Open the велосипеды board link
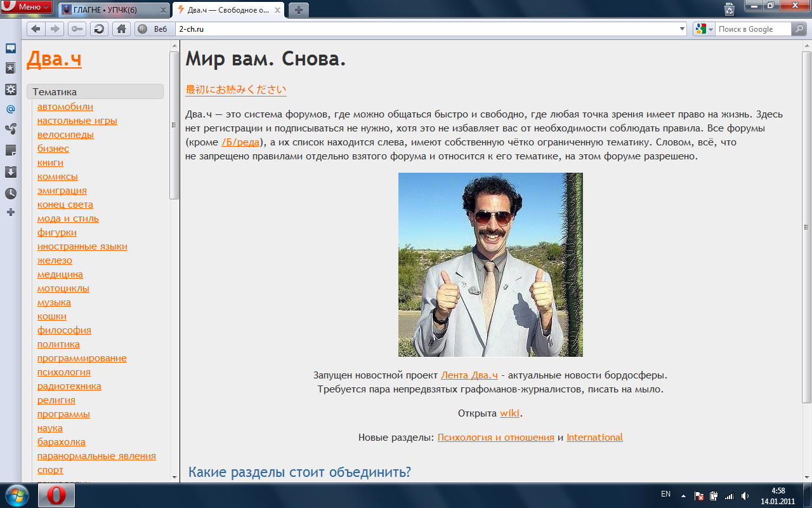 click(x=65, y=135)
